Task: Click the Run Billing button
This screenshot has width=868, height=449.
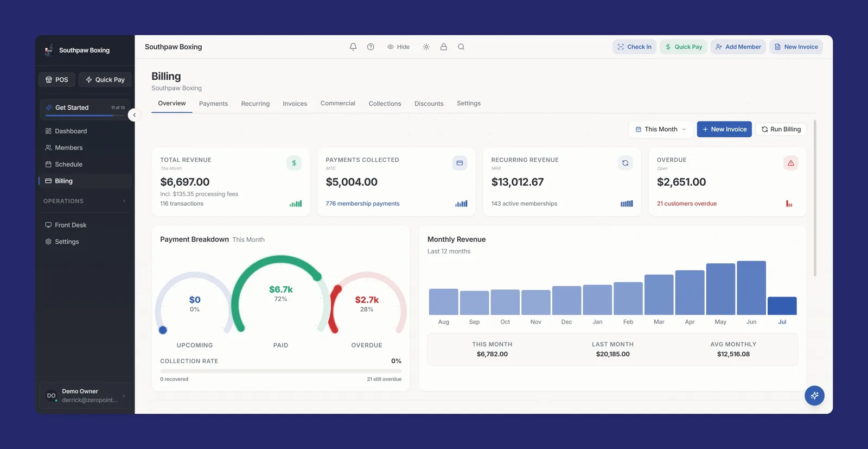Action: 781,129
